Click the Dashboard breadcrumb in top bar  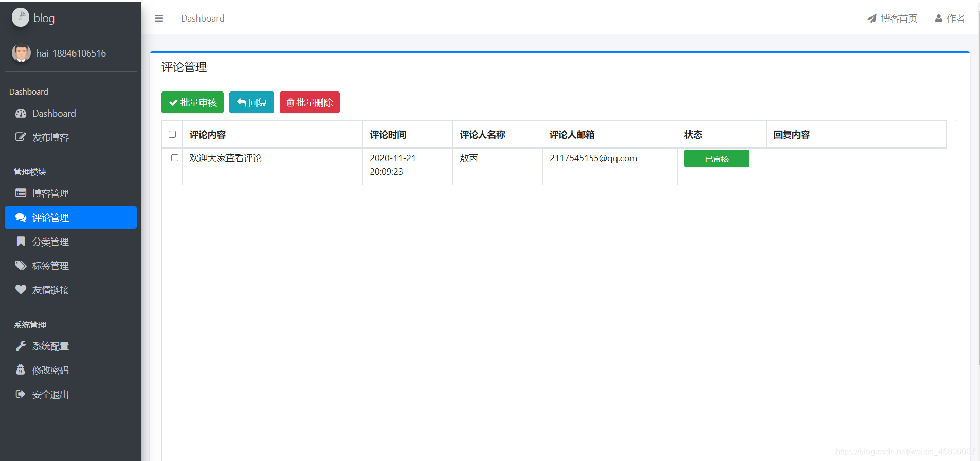(x=203, y=19)
